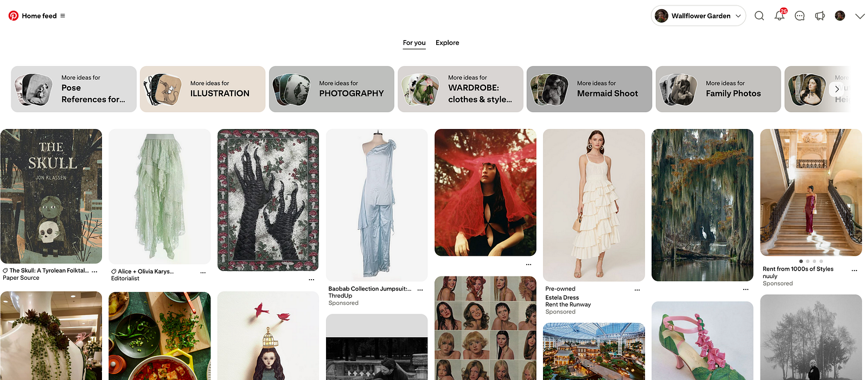
Task: Open more options for The Skull pin
Action: point(94,271)
